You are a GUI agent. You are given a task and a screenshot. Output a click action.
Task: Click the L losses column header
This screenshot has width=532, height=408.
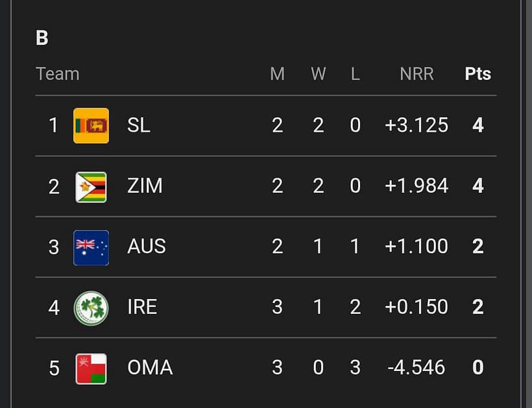[x=355, y=74]
